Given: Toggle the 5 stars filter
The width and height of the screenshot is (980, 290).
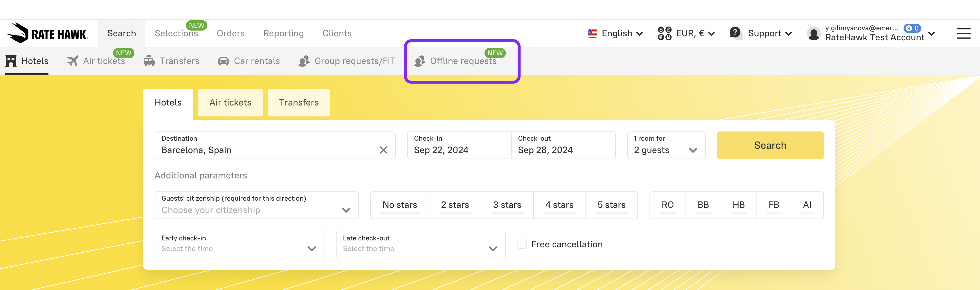Looking at the screenshot, I should point(611,205).
